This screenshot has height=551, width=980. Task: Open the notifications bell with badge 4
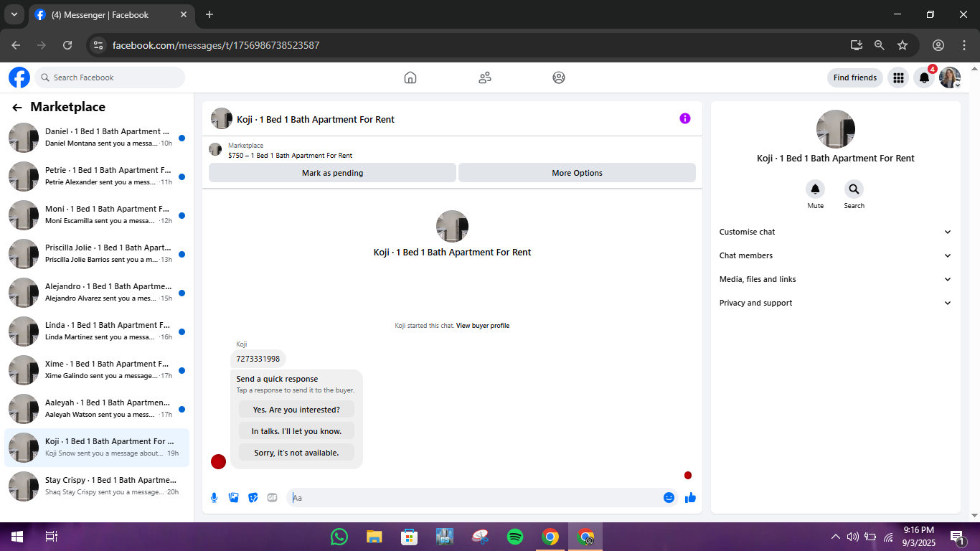point(925,77)
